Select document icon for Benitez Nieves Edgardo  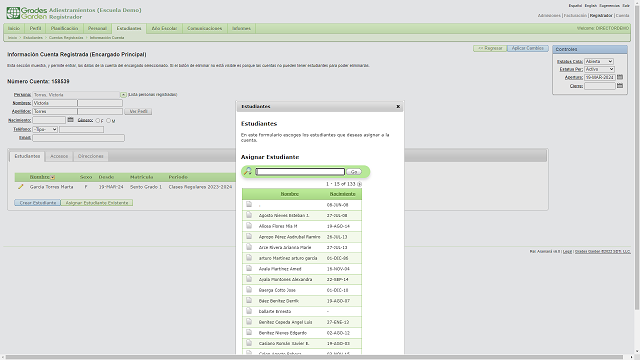[249, 332]
